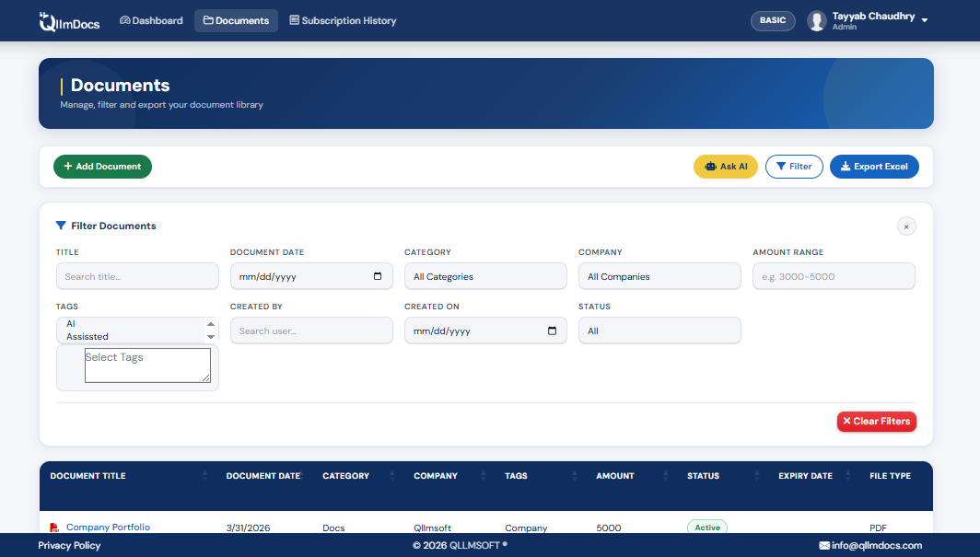Open the All Companies dropdown
980x557 pixels.
click(659, 276)
